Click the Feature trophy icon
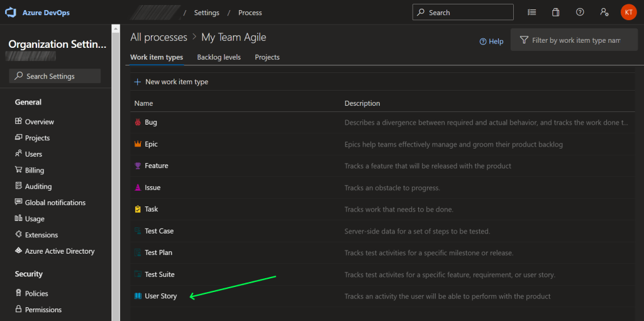644x321 pixels. 138,166
